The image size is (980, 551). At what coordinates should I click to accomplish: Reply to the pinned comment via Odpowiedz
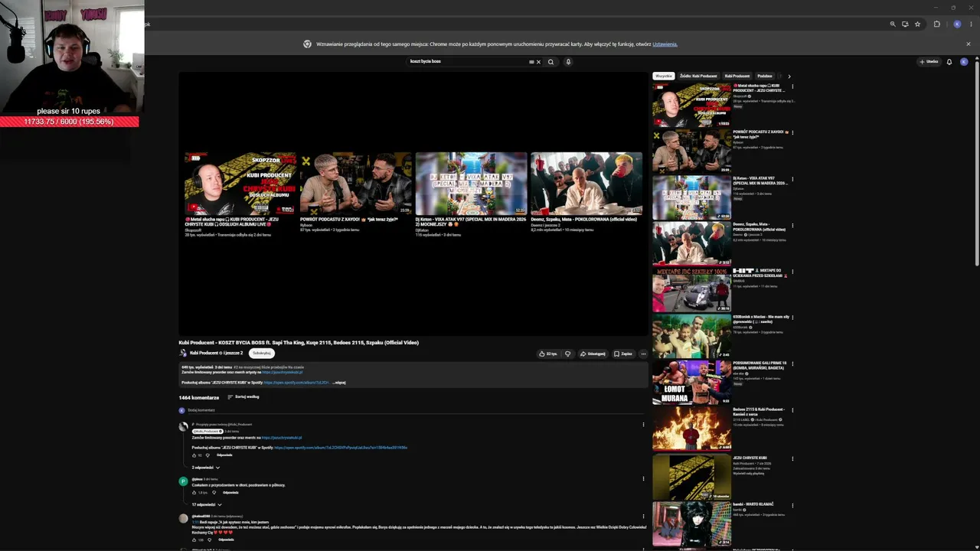pyautogui.click(x=224, y=455)
